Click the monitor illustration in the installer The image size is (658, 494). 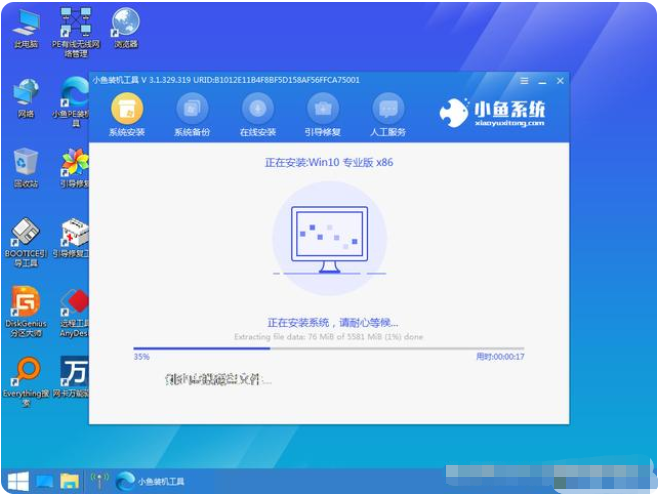329,239
